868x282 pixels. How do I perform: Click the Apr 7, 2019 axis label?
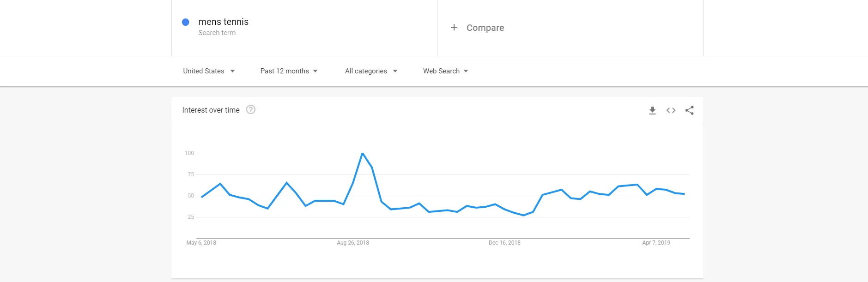pyautogui.click(x=656, y=243)
